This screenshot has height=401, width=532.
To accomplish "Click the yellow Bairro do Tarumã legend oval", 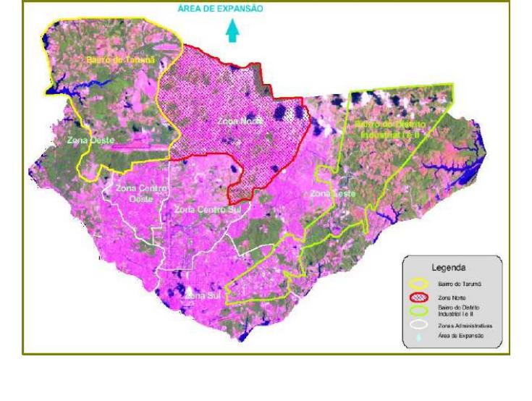I will coord(420,284).
